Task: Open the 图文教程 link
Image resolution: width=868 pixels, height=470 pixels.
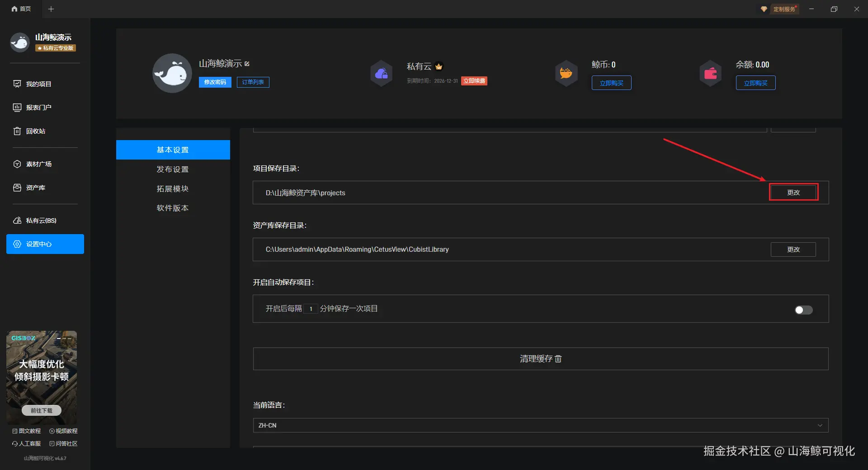Action: click(x=27, y=431)
